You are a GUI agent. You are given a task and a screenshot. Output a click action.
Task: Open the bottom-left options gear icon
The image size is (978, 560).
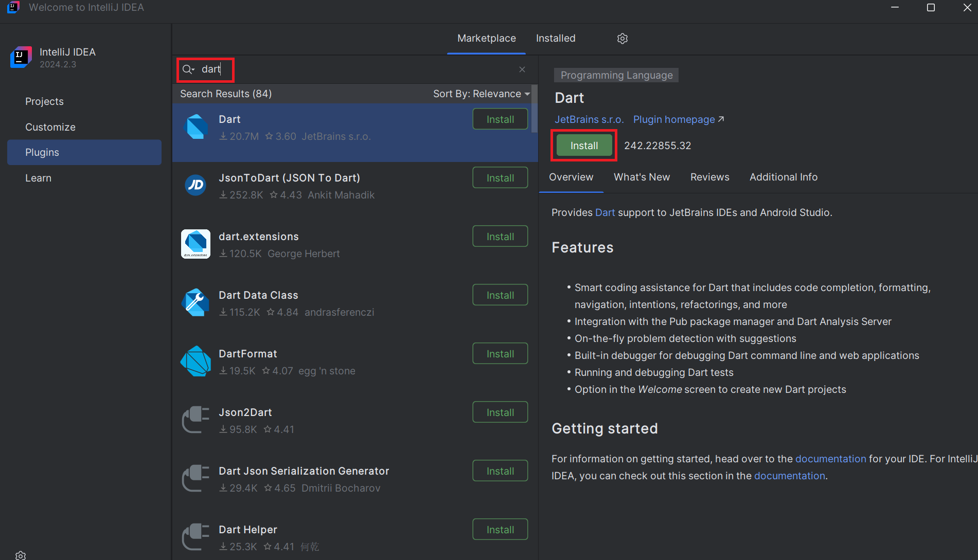click(x=21, y=555)
